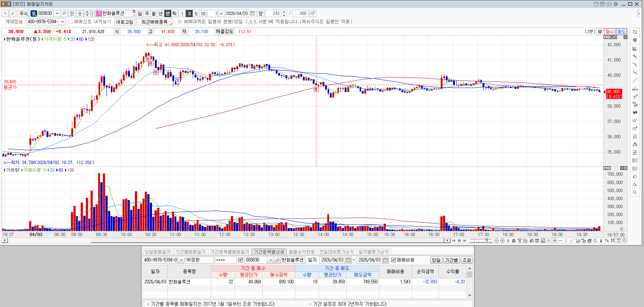Select the vertical line drawing tool
This screenshot has width=644, height=307.
(635, 72)
